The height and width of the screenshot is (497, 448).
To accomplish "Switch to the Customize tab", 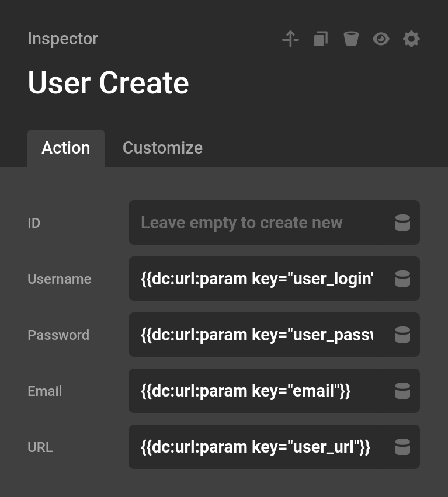I will 162,148.
